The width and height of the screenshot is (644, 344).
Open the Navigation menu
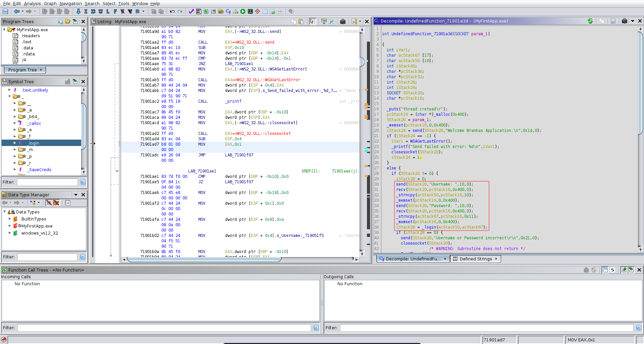click(70, 3)
